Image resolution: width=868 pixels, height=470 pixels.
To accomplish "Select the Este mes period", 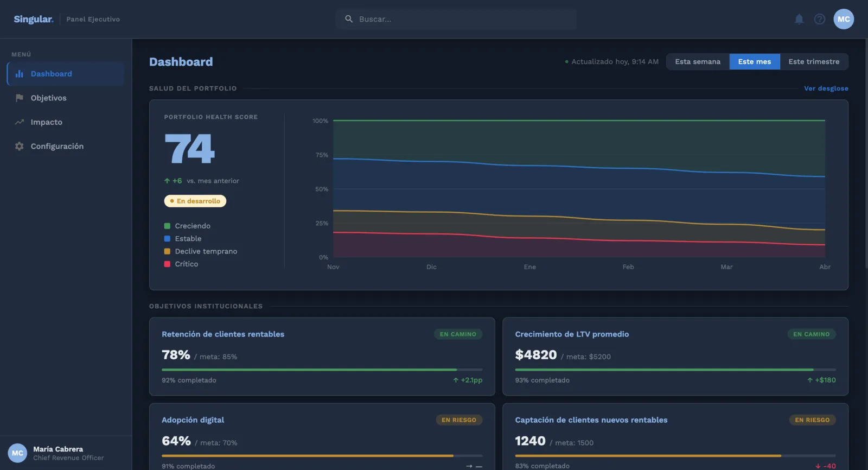I will click(x=754, y=61).
